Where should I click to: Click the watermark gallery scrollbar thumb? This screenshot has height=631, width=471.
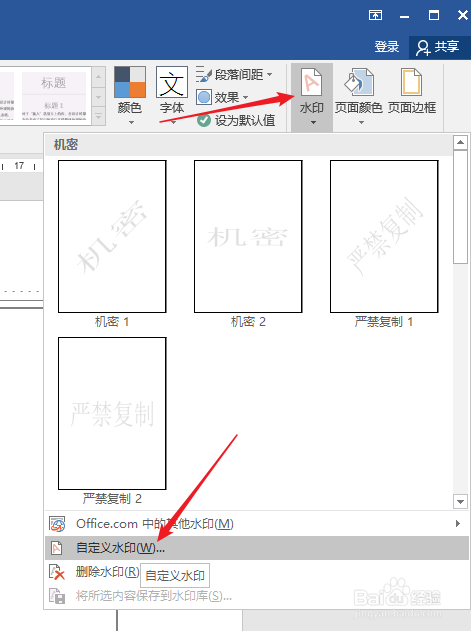click(460, 207)
